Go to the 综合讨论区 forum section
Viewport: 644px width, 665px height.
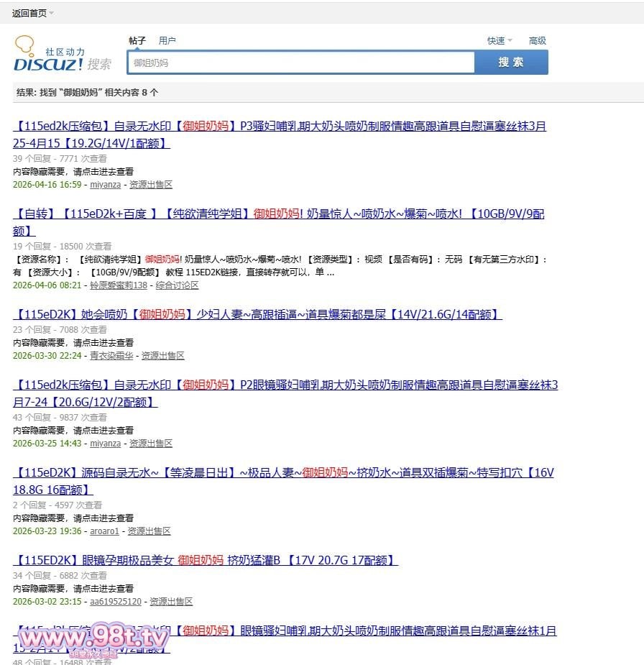click(177, 285)
